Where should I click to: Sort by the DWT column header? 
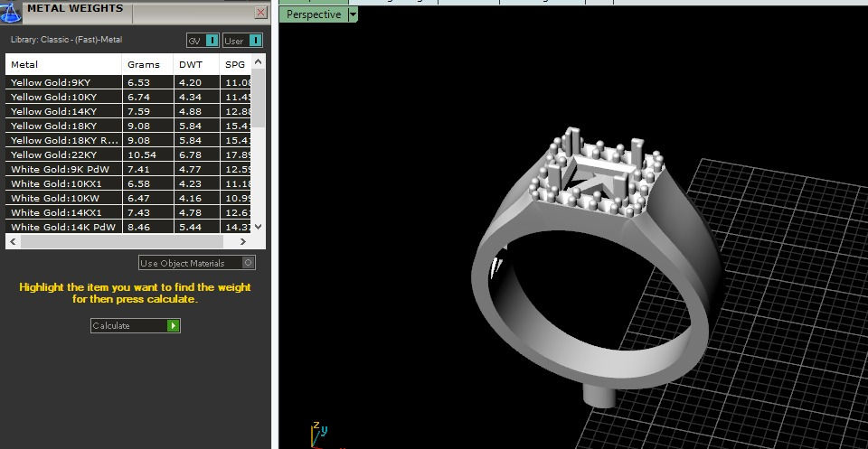pyautogui.click(x=196, y=65)
